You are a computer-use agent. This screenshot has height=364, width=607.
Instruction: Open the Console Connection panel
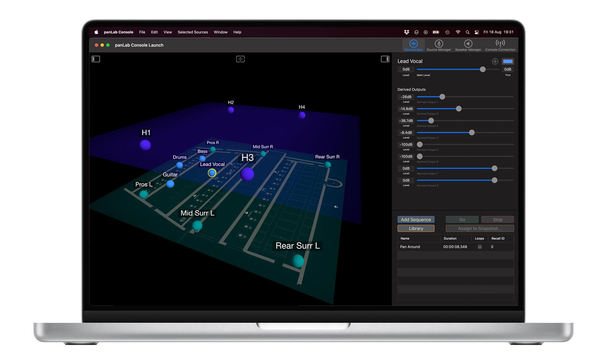pyautogui.click(x=500, y=45)
